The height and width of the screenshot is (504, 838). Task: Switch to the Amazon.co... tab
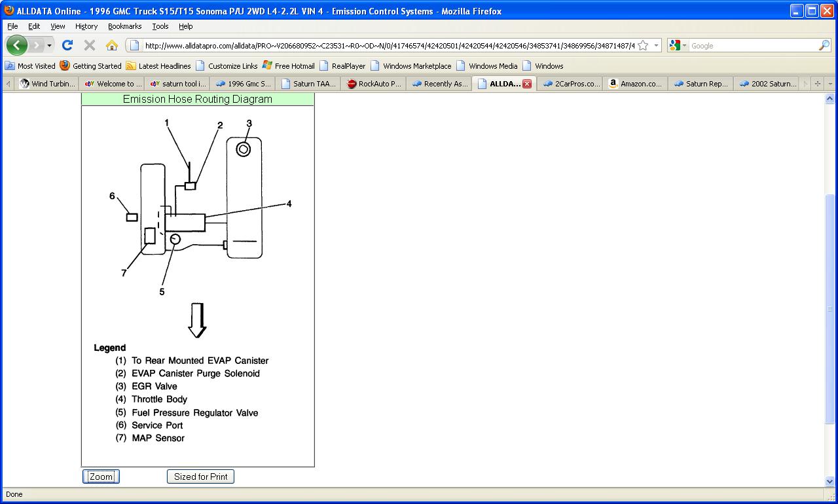636,84
